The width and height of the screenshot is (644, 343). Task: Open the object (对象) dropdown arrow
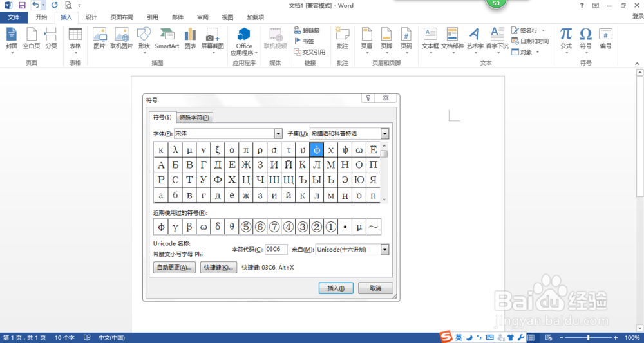537,51
